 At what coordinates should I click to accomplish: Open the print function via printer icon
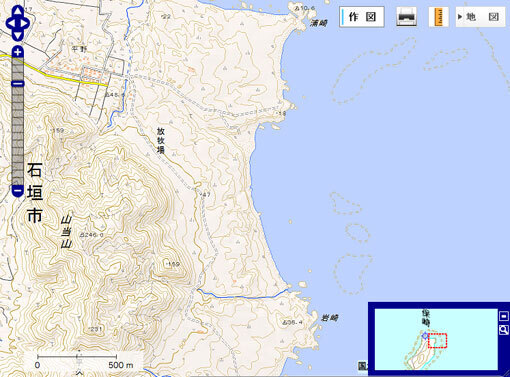406,17
